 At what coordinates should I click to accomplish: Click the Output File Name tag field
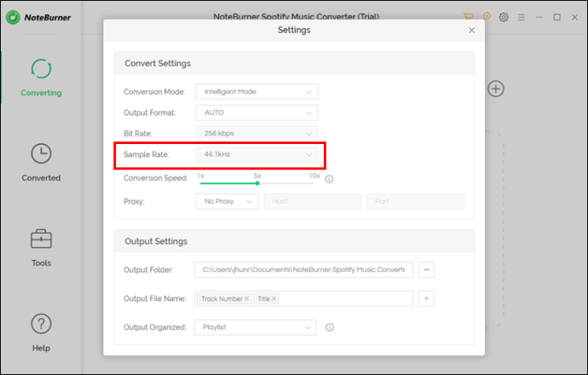coord(303,298)
